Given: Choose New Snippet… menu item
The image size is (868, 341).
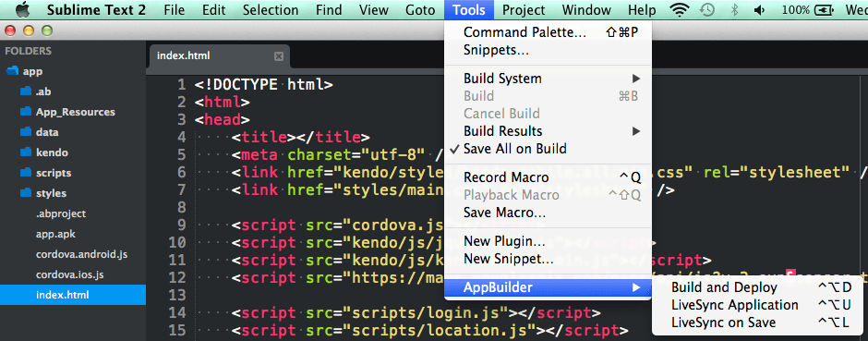Looking at the screenshot, I should [548, 259].
